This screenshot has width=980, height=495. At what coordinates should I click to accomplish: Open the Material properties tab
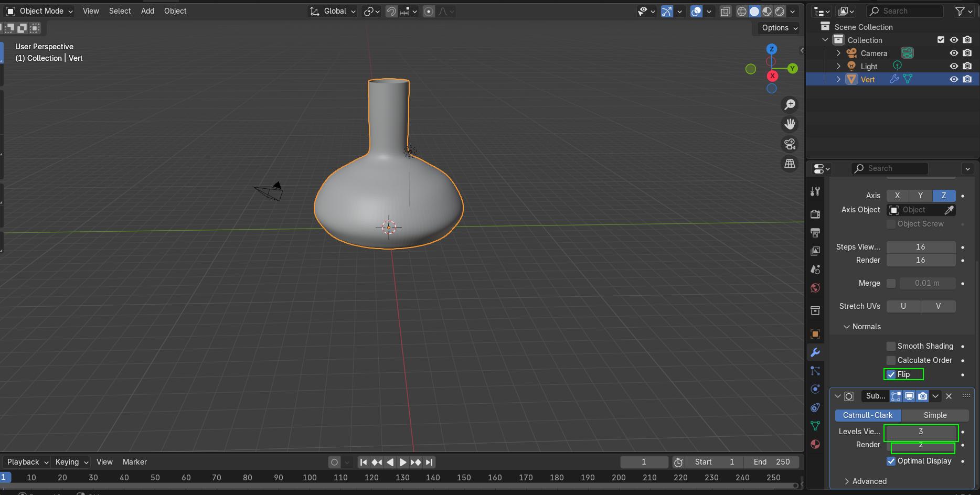pyautogui.click(x=815, y=444)
